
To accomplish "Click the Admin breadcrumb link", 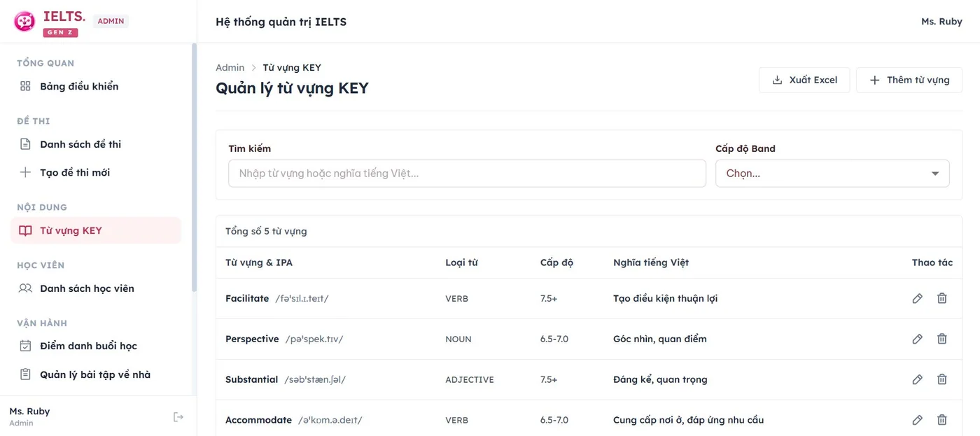I will [230, 67].
